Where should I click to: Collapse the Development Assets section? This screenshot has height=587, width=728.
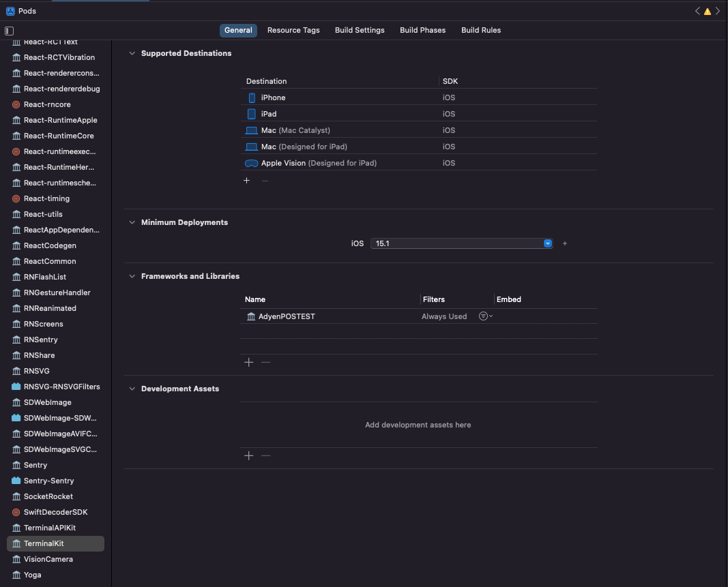tap(132, 389)
